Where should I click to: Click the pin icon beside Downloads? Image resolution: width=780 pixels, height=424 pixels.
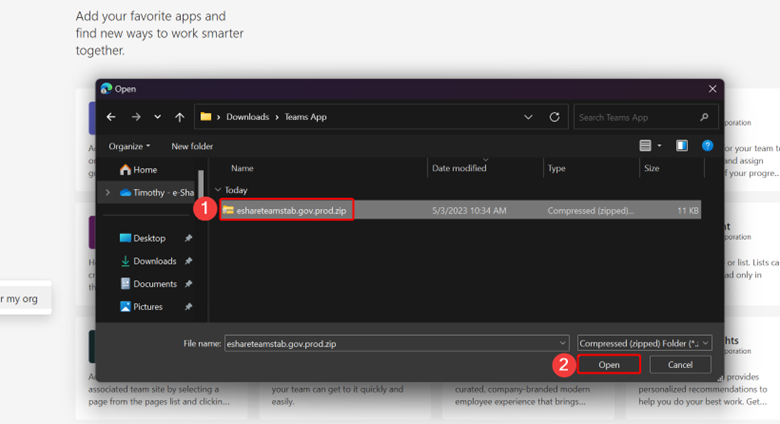click(x=188, y=261)
